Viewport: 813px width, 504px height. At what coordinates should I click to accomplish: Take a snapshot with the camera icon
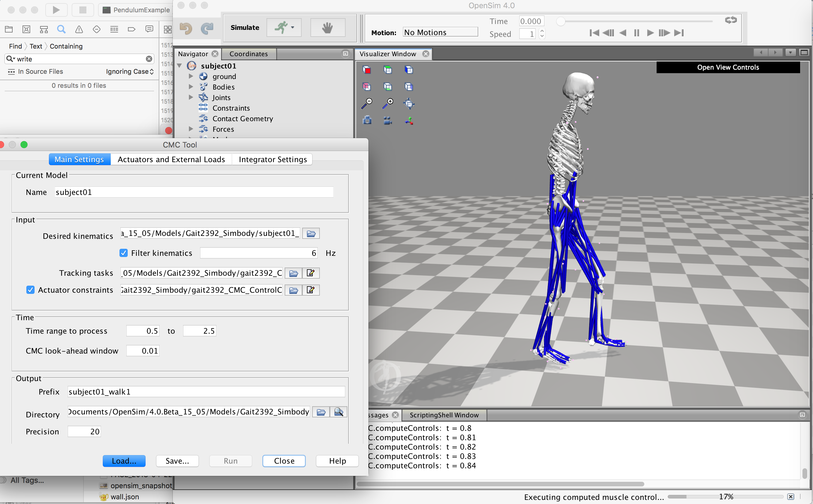[x=367, y=120]
